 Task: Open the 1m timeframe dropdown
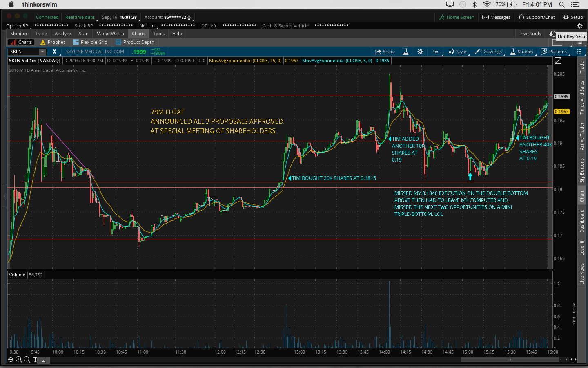point(436,52)
